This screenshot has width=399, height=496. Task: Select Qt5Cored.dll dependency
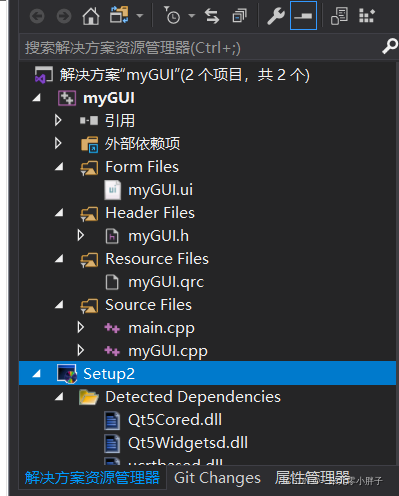pyautogui.click(x=175, y=420)
